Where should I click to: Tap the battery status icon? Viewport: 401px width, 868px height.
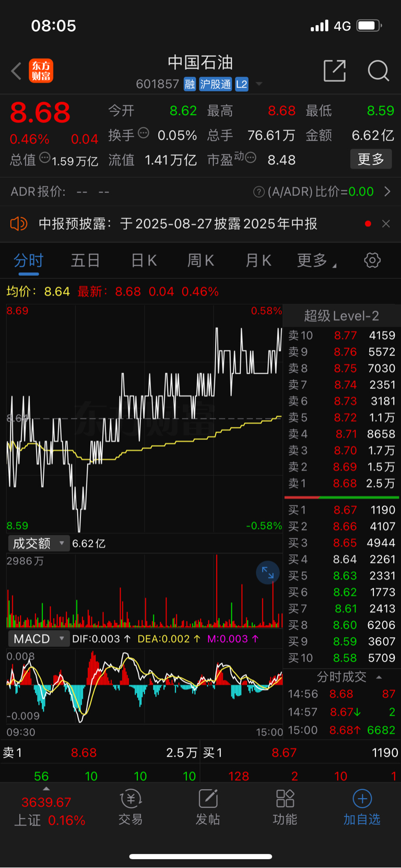(x=369, y=26)
